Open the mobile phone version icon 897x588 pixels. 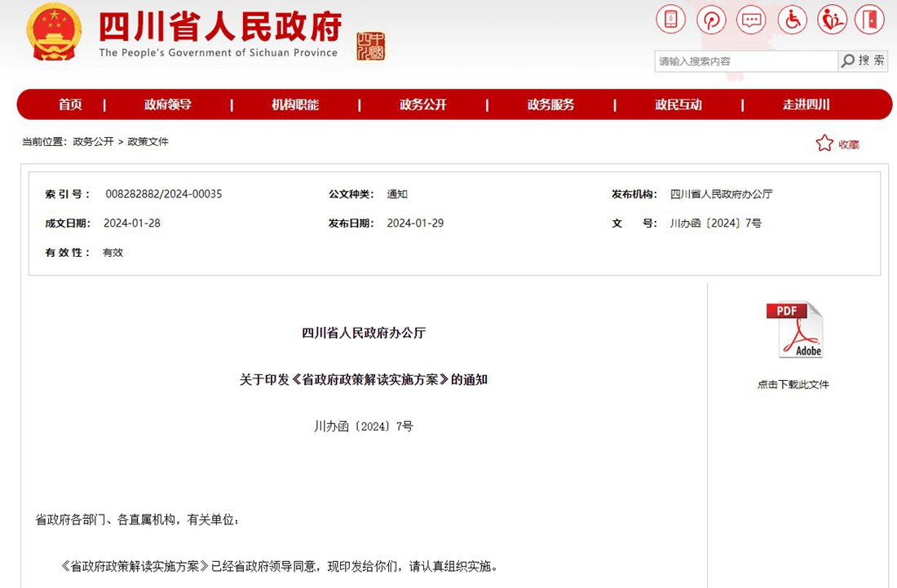pos(671,20)
